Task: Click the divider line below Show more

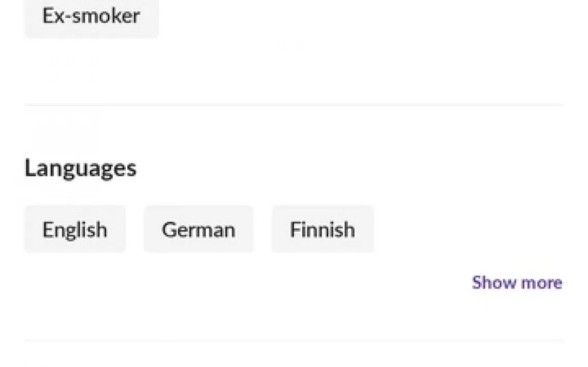Action: pos(294,340)
